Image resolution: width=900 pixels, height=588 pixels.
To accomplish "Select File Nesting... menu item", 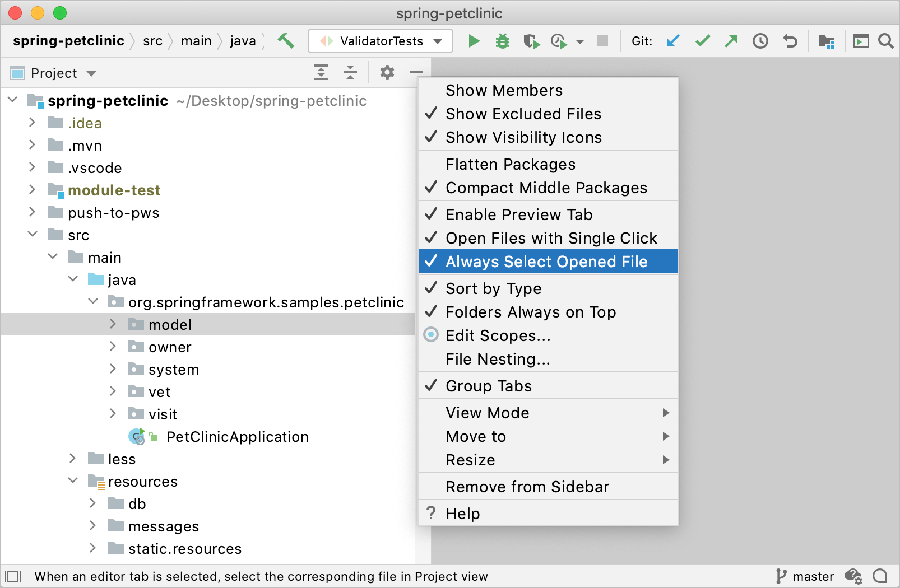I will tap(548, 359).
